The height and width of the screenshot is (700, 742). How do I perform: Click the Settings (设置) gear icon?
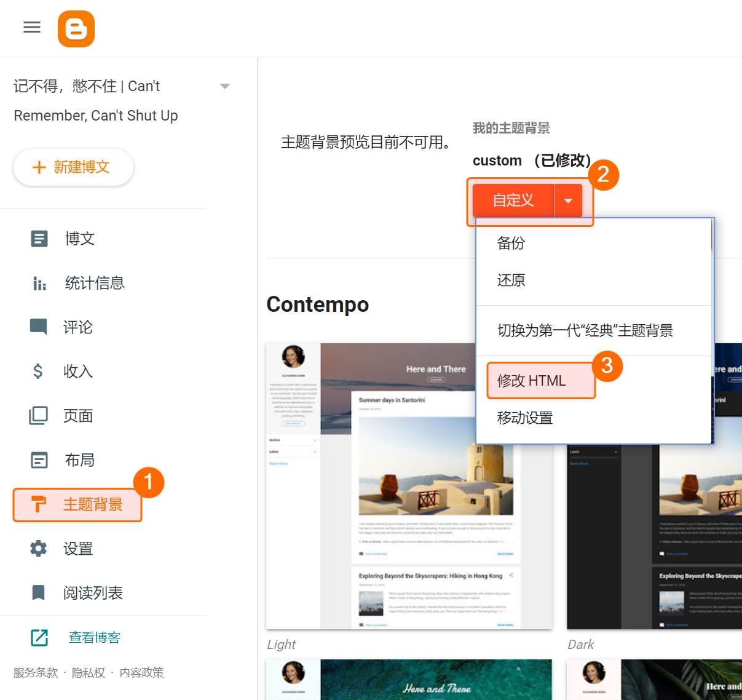39,549
